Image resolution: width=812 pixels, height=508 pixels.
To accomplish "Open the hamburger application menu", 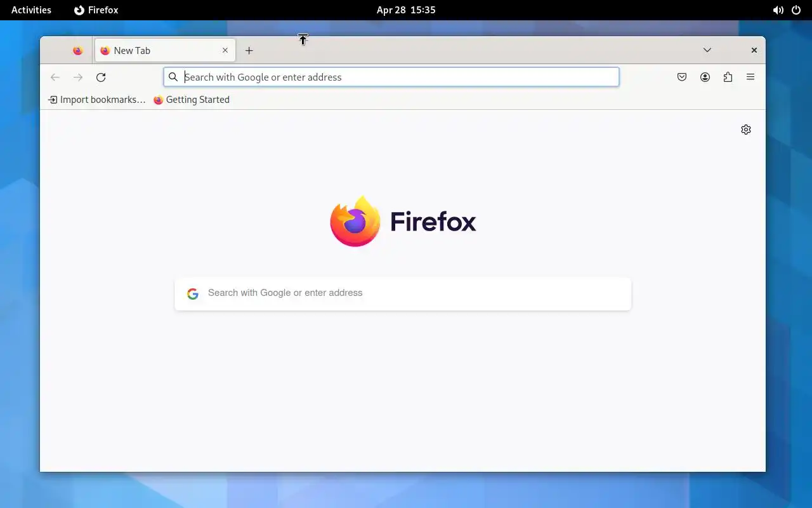I will (x=750, y=77).
